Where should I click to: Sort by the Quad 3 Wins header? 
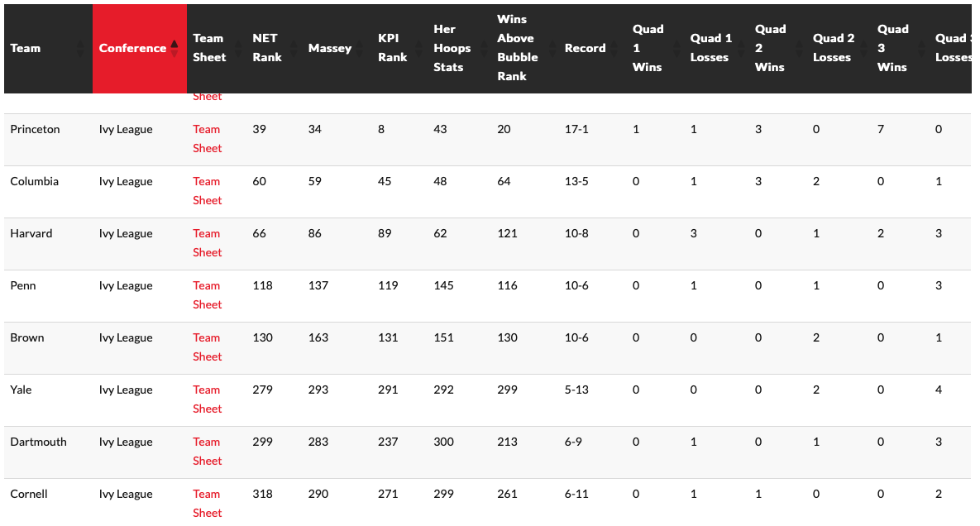(x=892, y=48)
